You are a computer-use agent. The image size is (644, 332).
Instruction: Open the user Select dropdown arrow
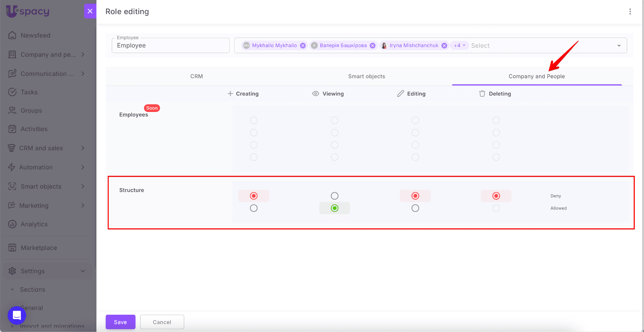(619, 46)
